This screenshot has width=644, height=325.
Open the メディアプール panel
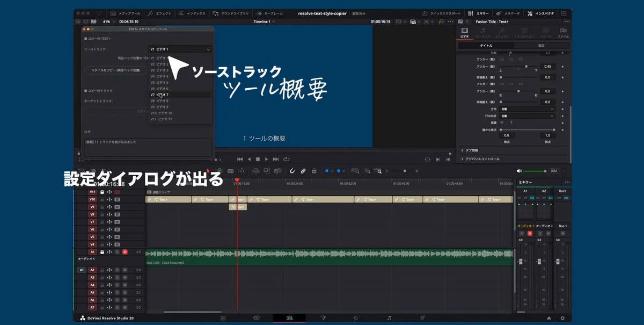pos(127,13)
